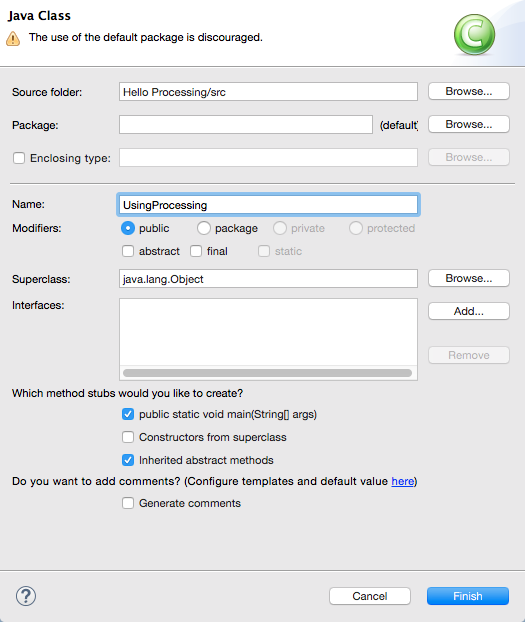525x622 pixels.
Task: Open the templates configuration 'here' link
Action: (x=402, y=481)
